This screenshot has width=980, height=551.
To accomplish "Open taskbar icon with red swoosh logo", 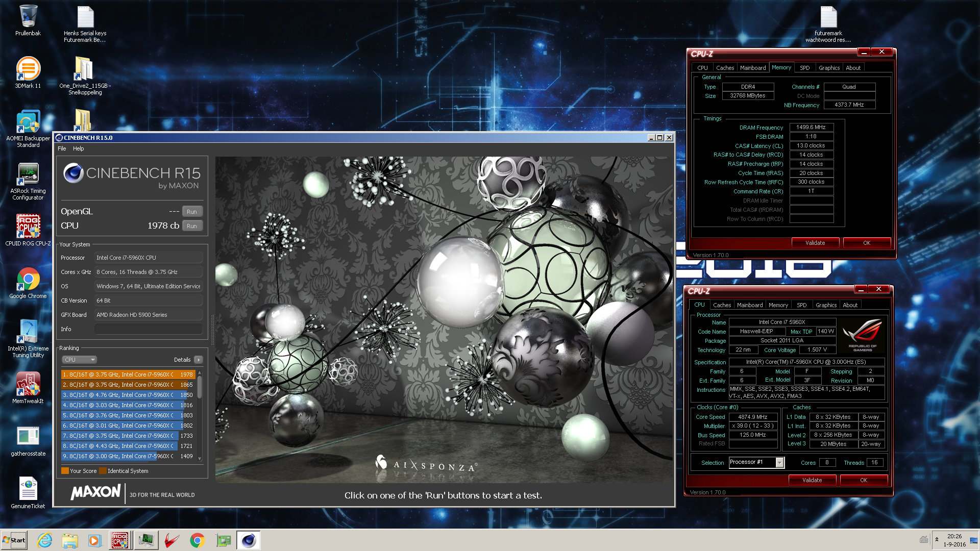I will (172, 540).
